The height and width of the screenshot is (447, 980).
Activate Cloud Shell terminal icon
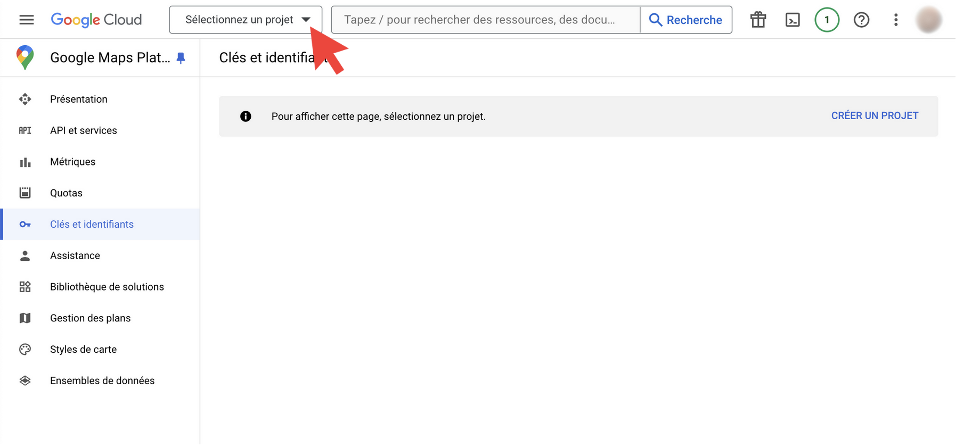(793, 20)
